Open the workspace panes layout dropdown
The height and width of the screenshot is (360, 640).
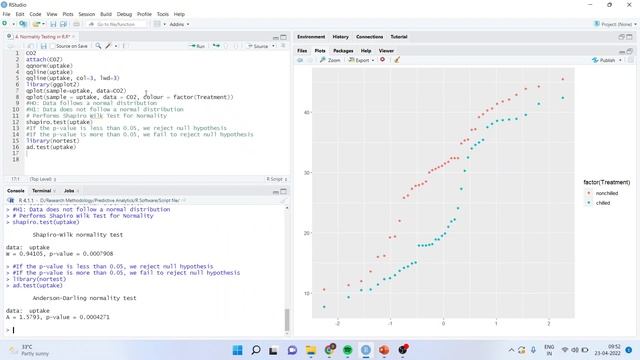pyautogui.click(x=159, y=24)
